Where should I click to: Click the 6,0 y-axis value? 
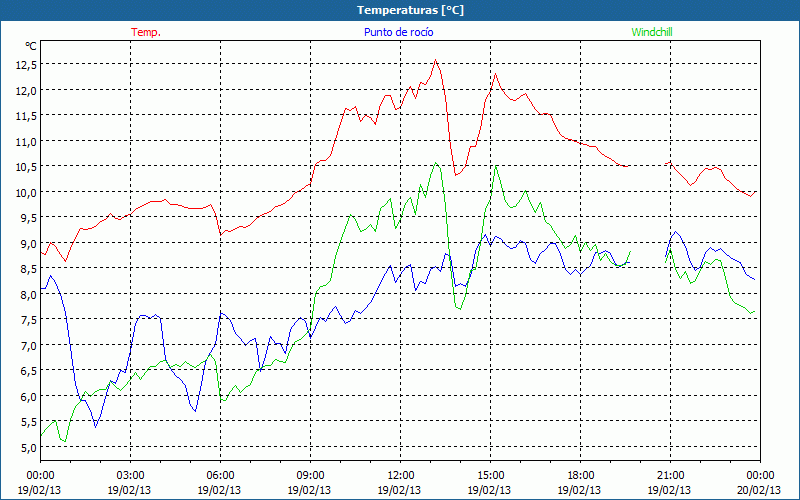point(29,396)
